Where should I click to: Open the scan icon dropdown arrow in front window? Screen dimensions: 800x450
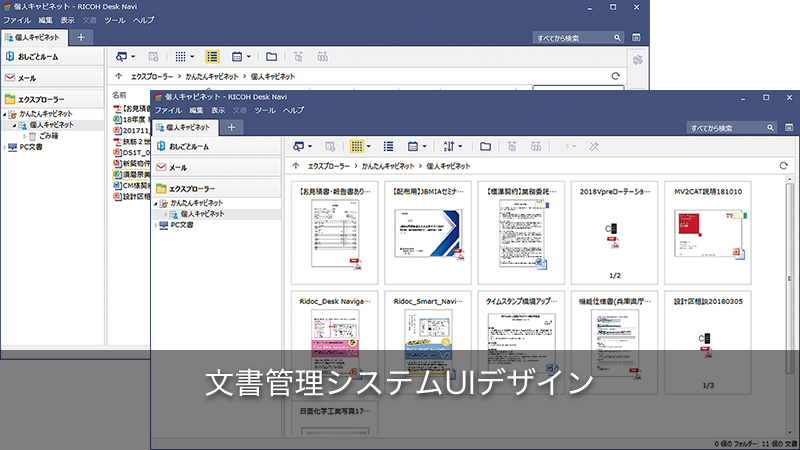tap(310, 147)
